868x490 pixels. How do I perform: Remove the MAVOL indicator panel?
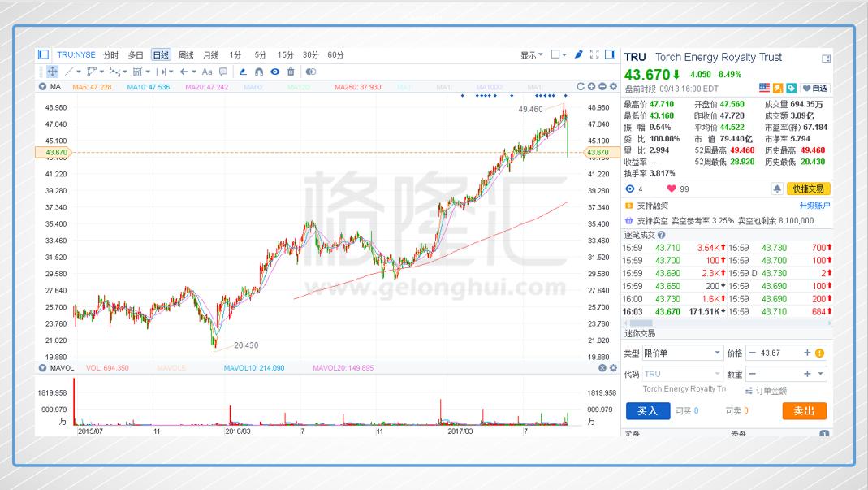click(602, 368)
